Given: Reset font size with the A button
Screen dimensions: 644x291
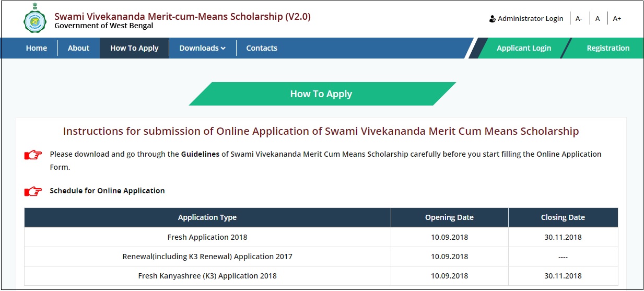Looking at the screenshot, I should pyautogui.click(x=598, y=19).
